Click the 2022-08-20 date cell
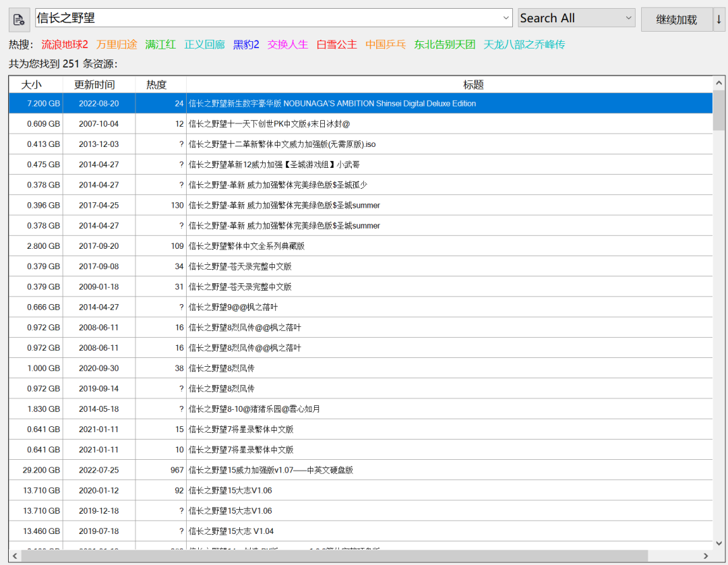The height and width of the screenshot is (565, 728). coord(99,104)
